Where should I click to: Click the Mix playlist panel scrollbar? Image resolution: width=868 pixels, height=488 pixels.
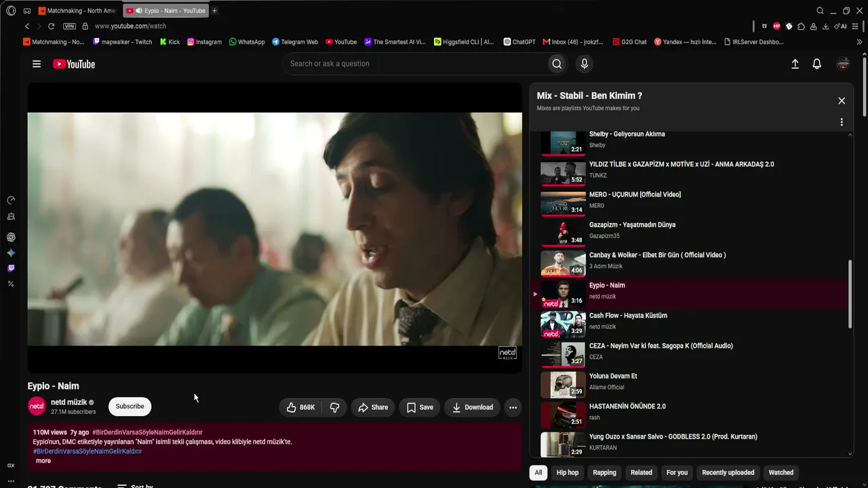[850, 295]
